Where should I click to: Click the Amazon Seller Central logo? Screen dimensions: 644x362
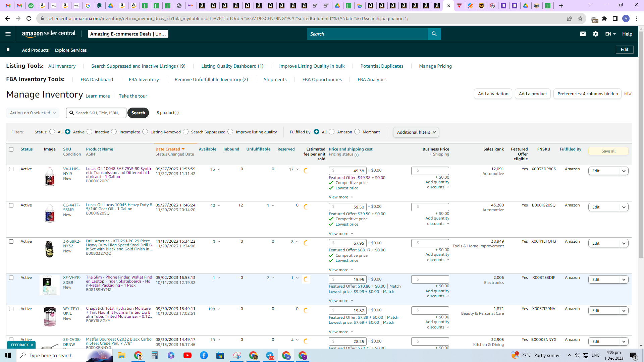point(49,34)
